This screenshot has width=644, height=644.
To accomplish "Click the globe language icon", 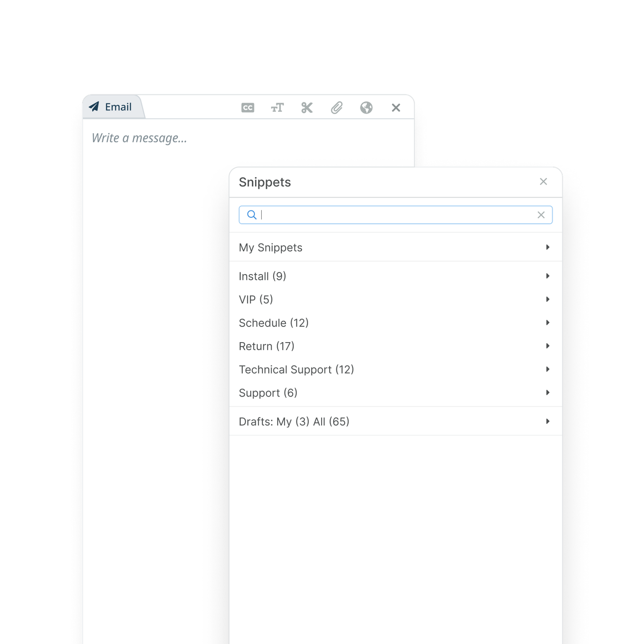I will (x=366, y=108).
